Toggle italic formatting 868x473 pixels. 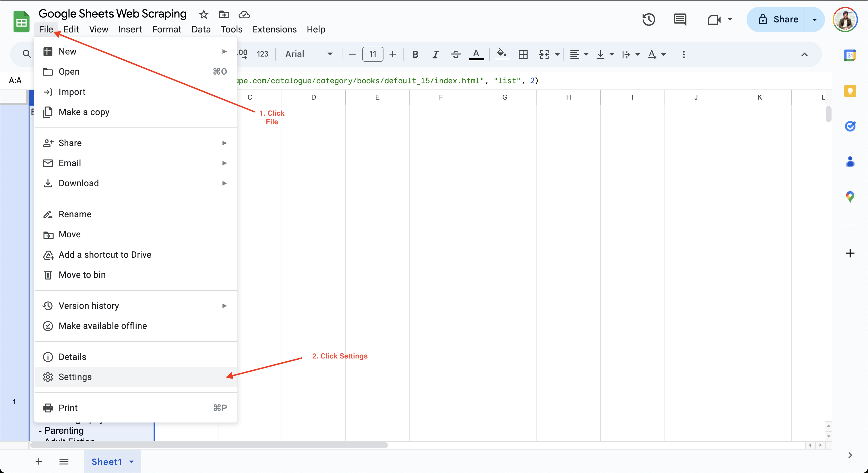point(435,54)
